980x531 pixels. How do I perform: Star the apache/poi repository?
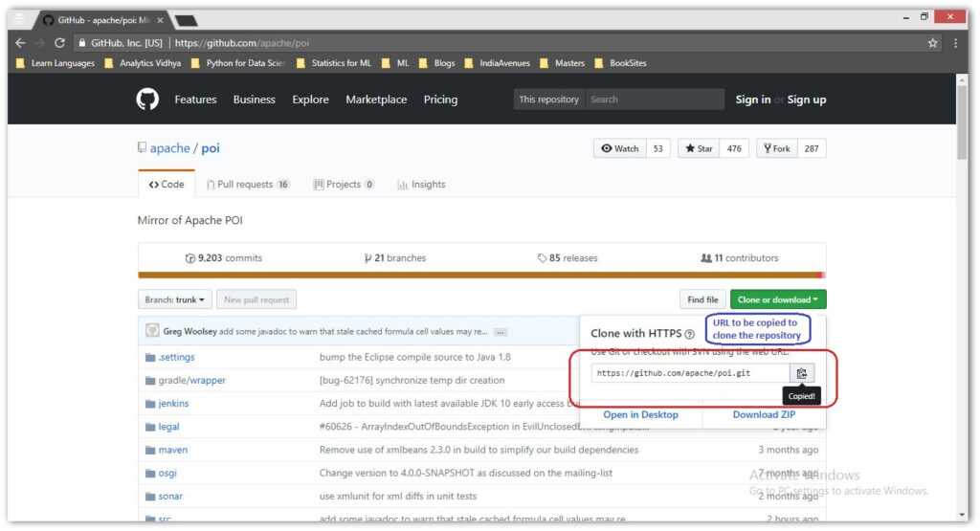tap(698, 148)
